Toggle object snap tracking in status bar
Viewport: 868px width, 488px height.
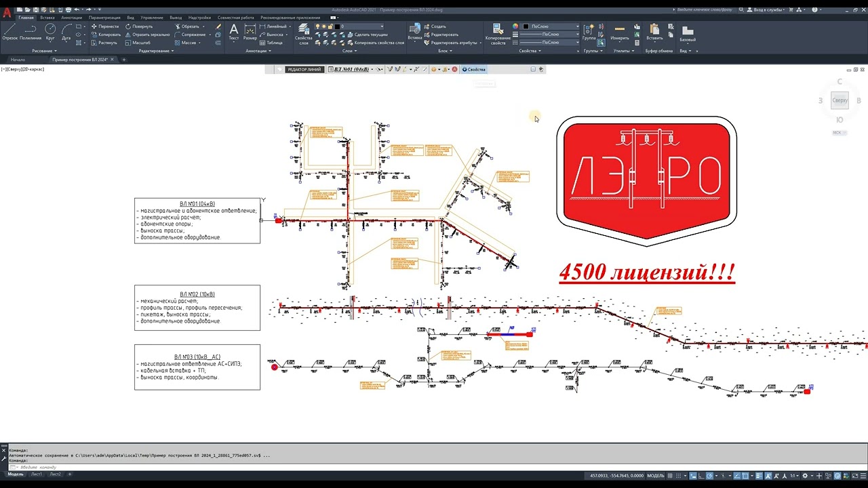click(x=736, y=476)
